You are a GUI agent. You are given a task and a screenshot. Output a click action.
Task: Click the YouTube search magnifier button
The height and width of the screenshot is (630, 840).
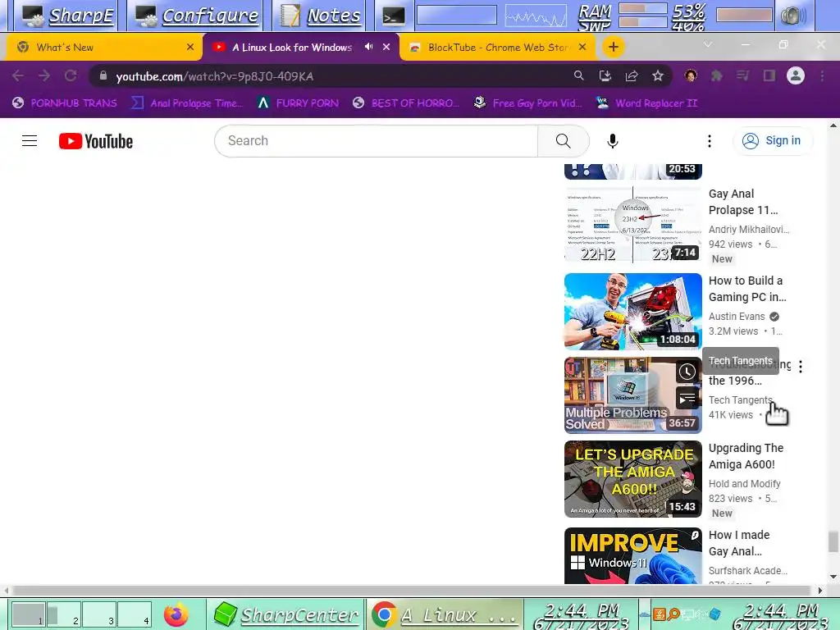point(563,141)
